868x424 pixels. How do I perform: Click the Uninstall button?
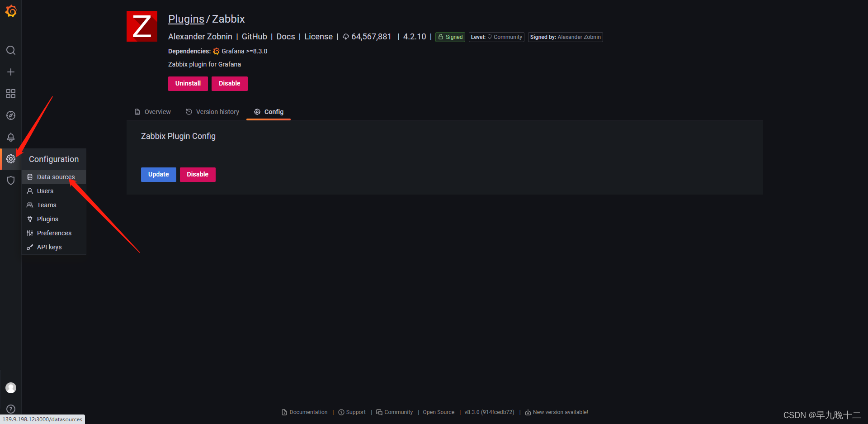click(x=188, y=83)
